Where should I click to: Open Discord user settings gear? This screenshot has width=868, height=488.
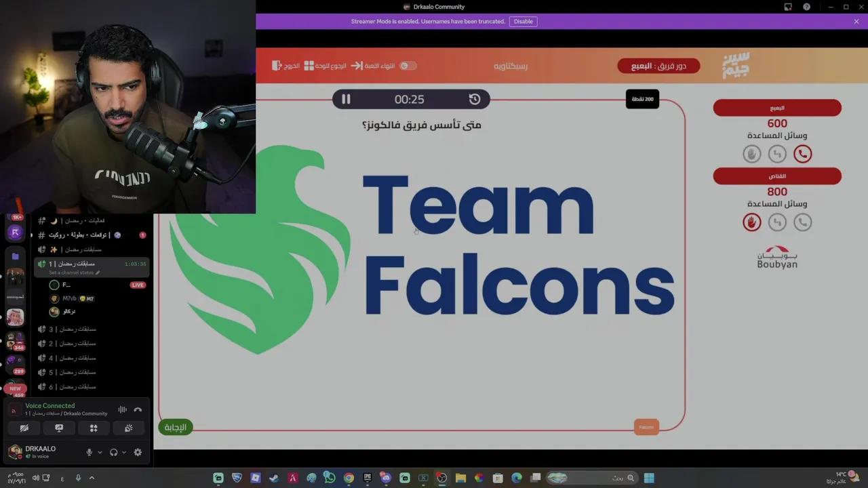click(x=138, y=452)
